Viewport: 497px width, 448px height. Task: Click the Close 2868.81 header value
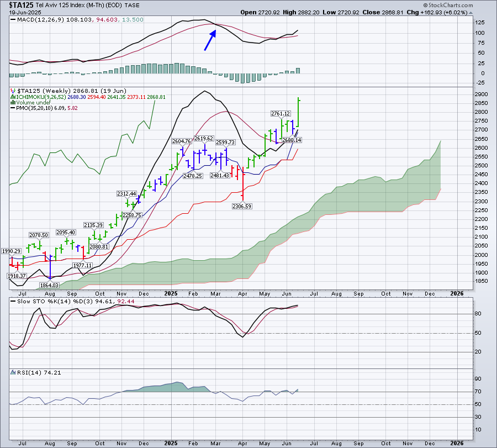383,12
